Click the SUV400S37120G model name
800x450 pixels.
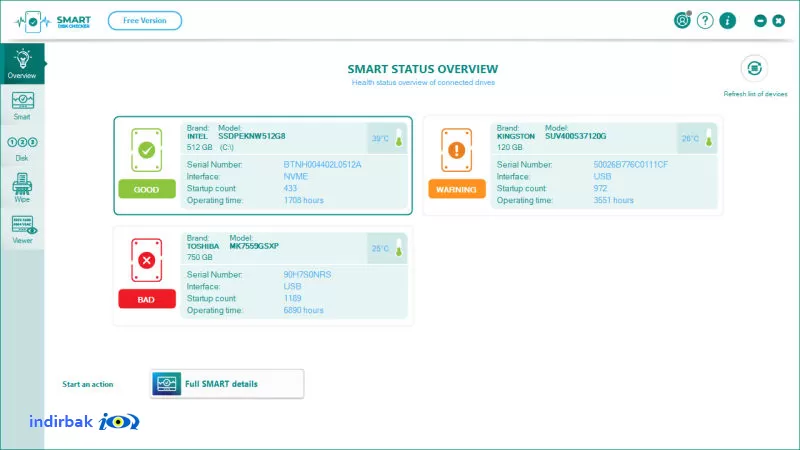(576, 136)
